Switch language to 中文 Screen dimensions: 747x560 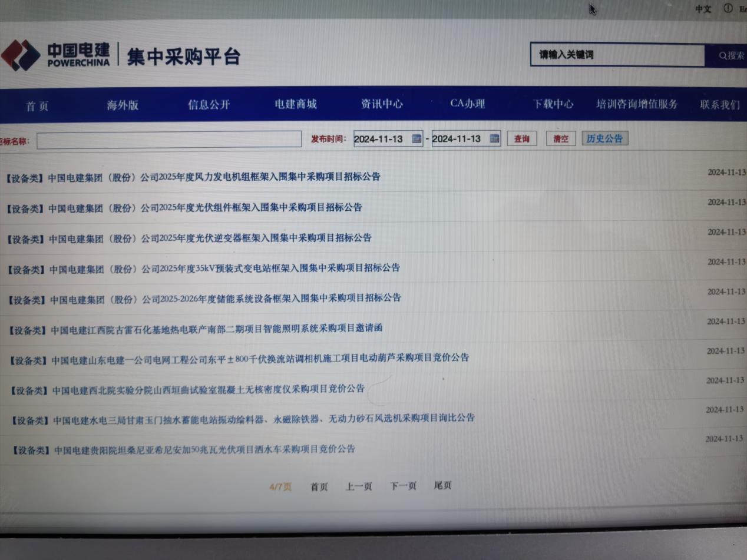click(703, 9)
